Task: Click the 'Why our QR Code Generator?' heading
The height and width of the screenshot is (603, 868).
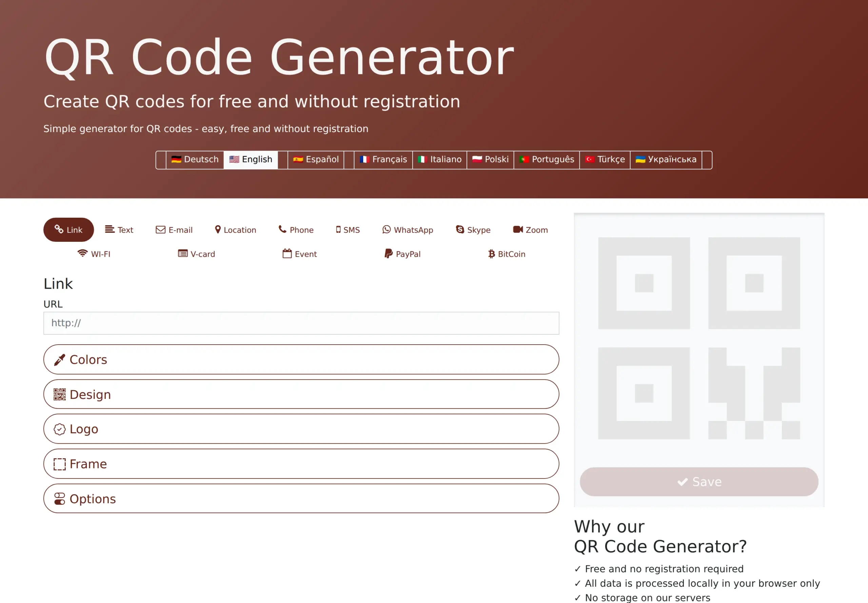Action: click(x=660, y=537)
